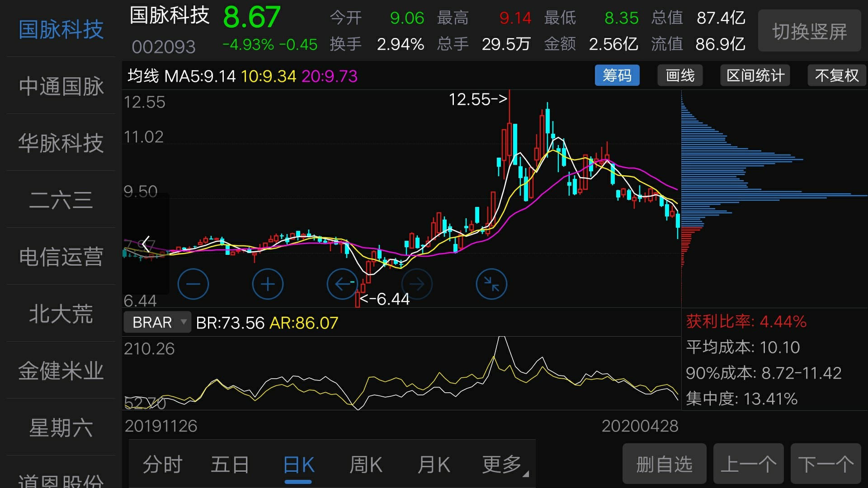Tap the 总值 87.4亿 value
The width and height of the screenshot is (868, 488).
[721, 18]
